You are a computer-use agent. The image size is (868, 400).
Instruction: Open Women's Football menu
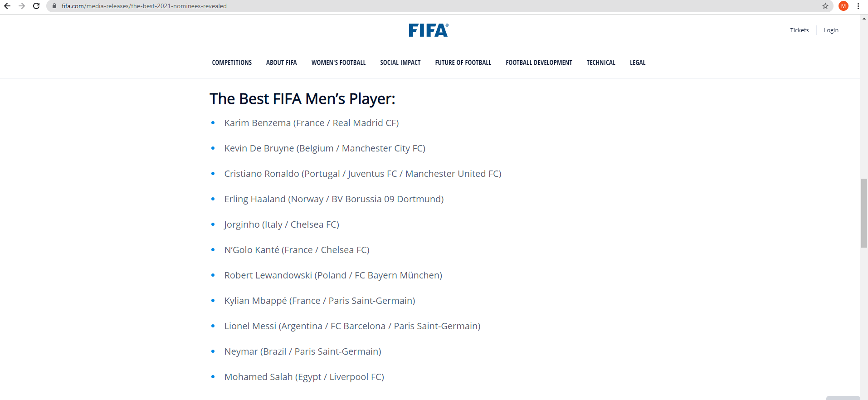tap(338, 63)
